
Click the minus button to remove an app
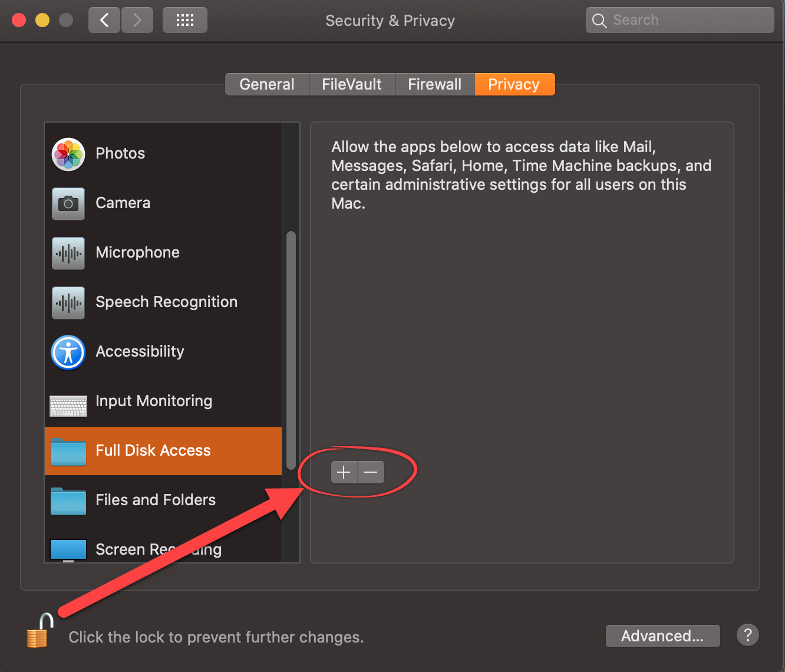[371, 472]
